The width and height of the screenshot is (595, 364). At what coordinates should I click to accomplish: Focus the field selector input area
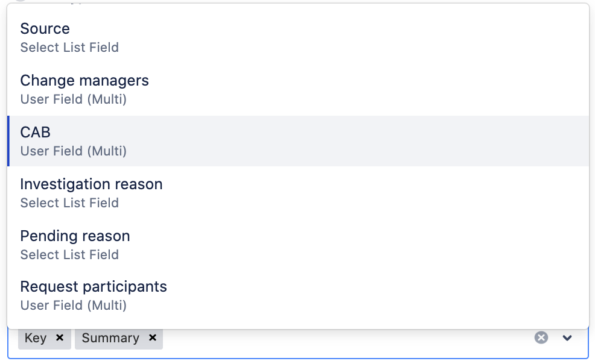point(344,338)
